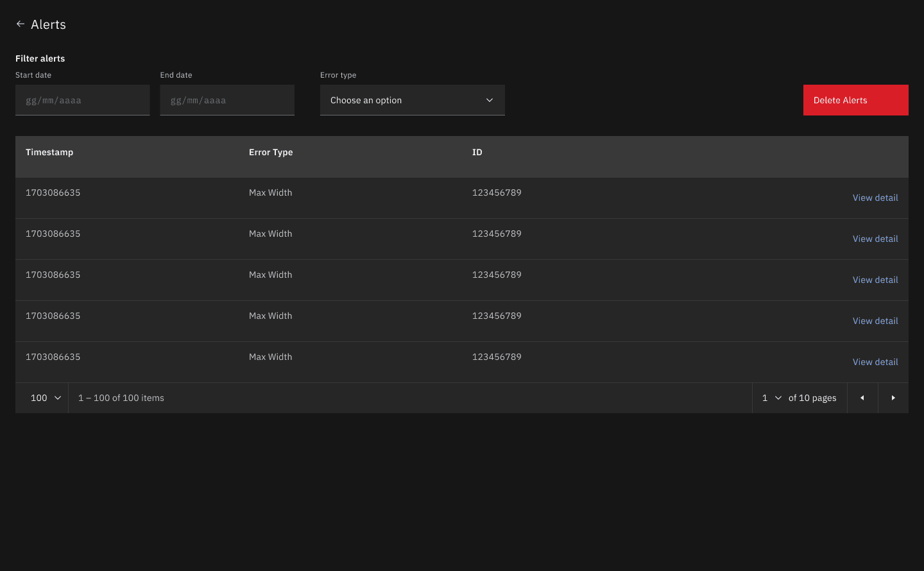Image resolution: width=924 pixels, height=571 pixels.
Task: Click the chevron on the Error type selector
Action: click(x=489, y=100)
